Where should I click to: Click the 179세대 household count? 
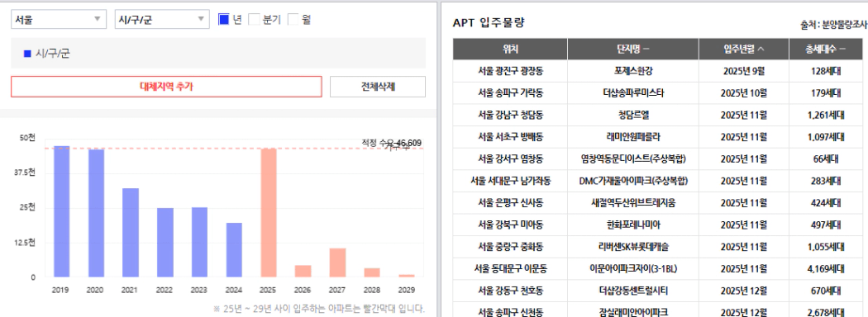coord(826,93)
